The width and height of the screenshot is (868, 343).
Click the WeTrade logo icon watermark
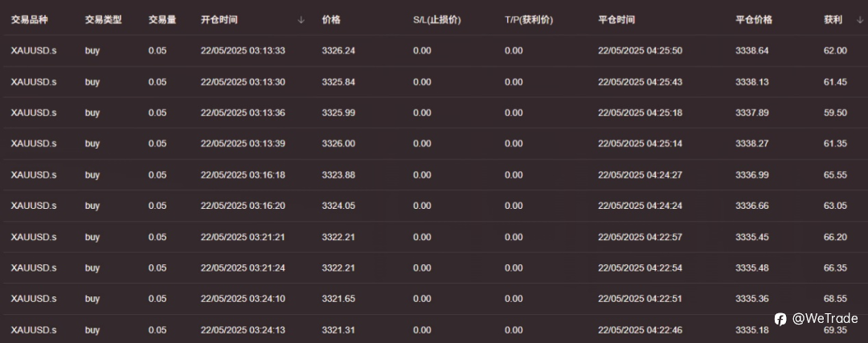pos(780,319)
